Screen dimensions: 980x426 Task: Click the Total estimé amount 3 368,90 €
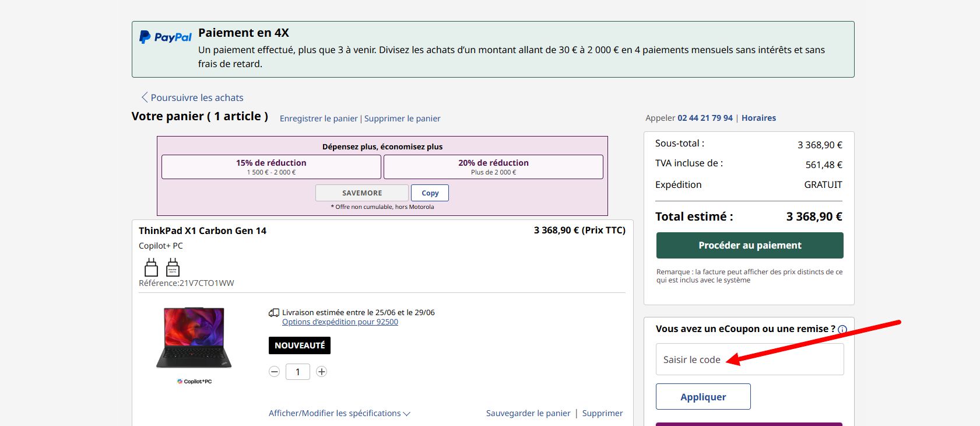tap(814, 217)
